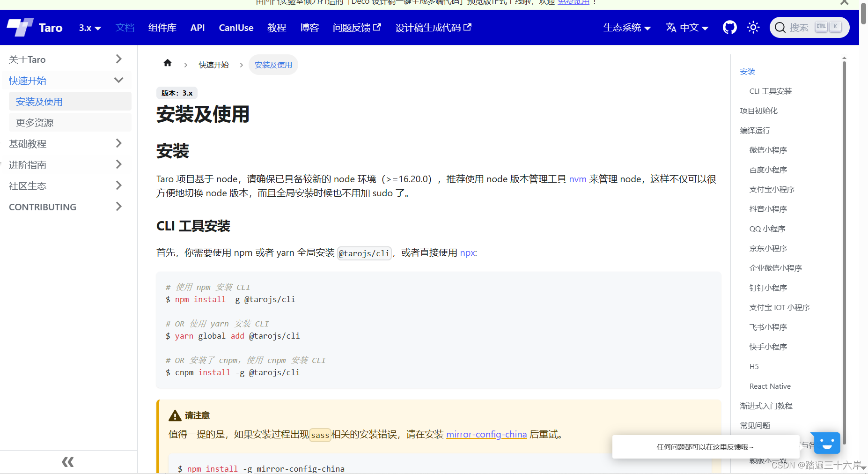The height and width of the screenshot is (474, 868).
Task: Jump to QQ 小程序 in contents
Action: [x=767, y=229]
